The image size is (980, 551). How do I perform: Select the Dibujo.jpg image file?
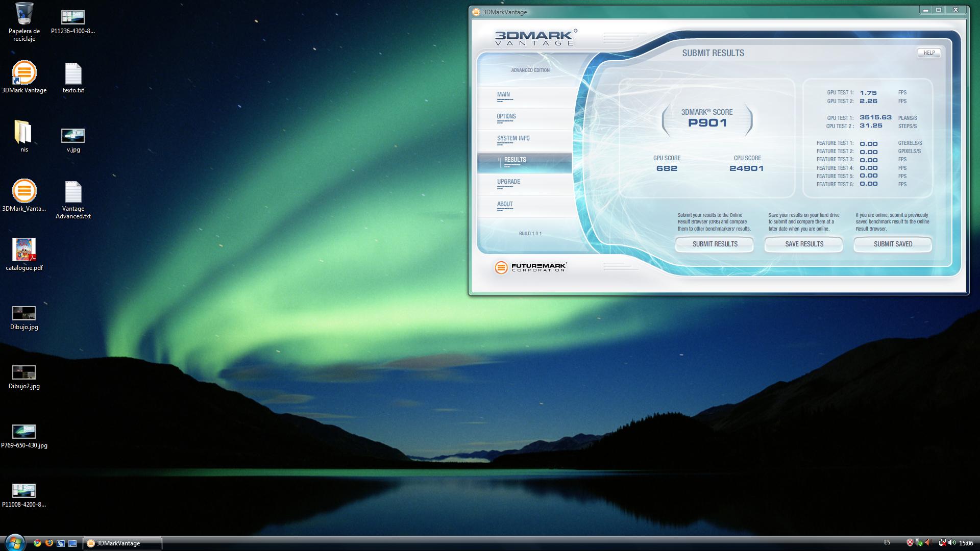click(x=24, y=318)
